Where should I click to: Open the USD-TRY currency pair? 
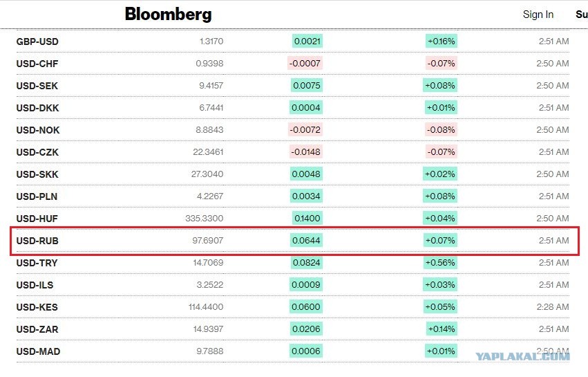pyautogui.click(x=37, y=263)
